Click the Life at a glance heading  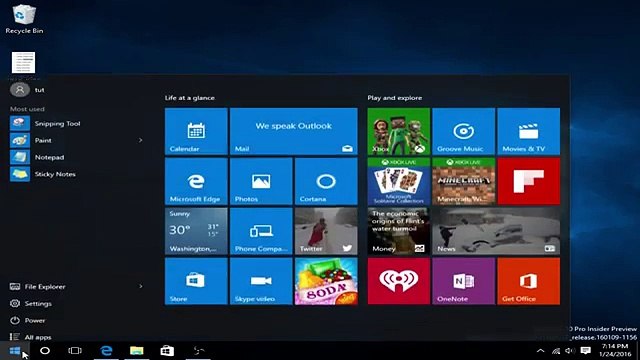tap(190, 98)
